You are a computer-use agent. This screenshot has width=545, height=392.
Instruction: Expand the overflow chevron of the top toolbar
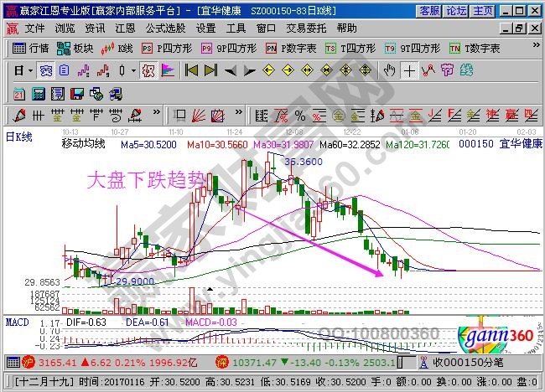[536, 44]
